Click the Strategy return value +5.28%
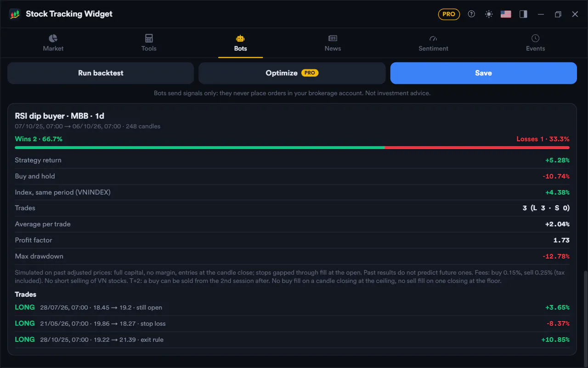Viewport: 588px width, 368px height. point(557,160)
